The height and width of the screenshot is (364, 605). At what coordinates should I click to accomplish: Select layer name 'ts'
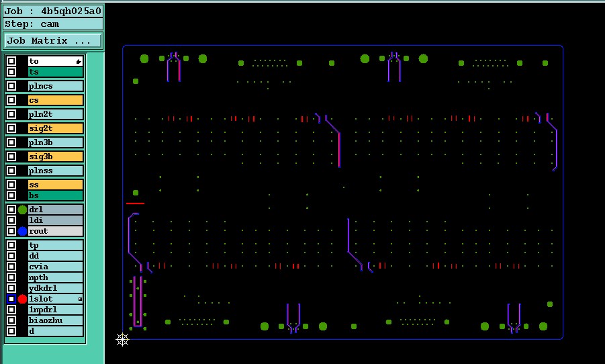pos(55,72)
